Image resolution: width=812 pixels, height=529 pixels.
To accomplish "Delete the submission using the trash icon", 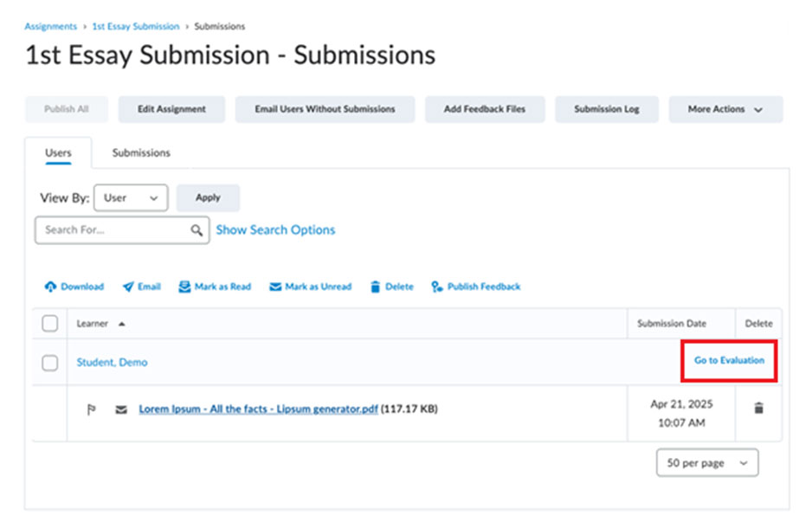I will 759,409.
